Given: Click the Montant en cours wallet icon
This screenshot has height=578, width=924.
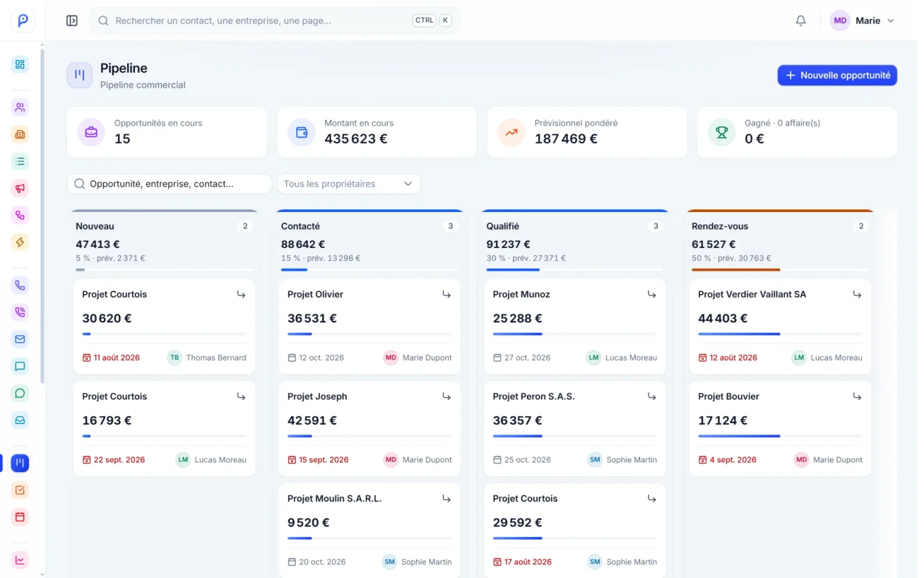Looking at the screenshot, I should pyautogui.click(x=302, y=132).
